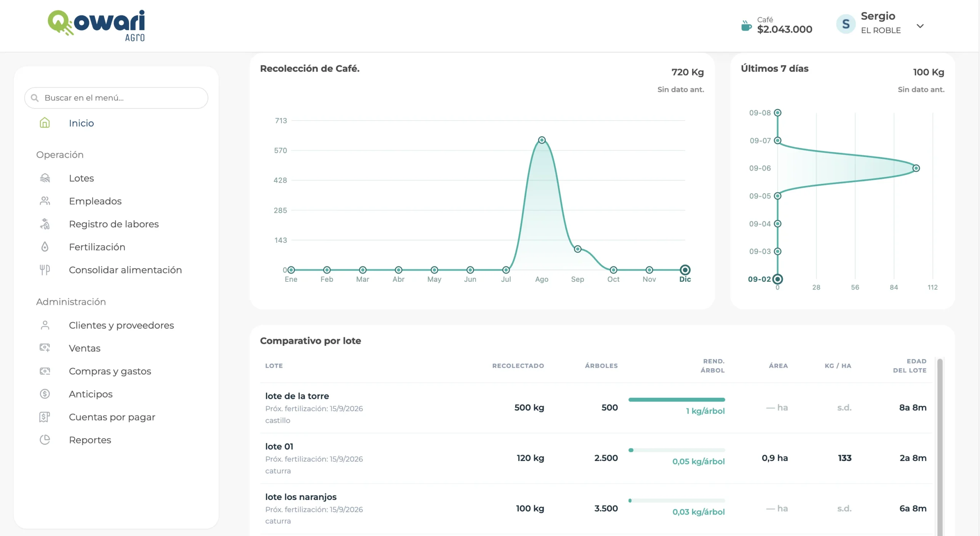This screenshot has width=980, height=536.
Task: Click the Ventas cash icon
Action: coord(45,348)
